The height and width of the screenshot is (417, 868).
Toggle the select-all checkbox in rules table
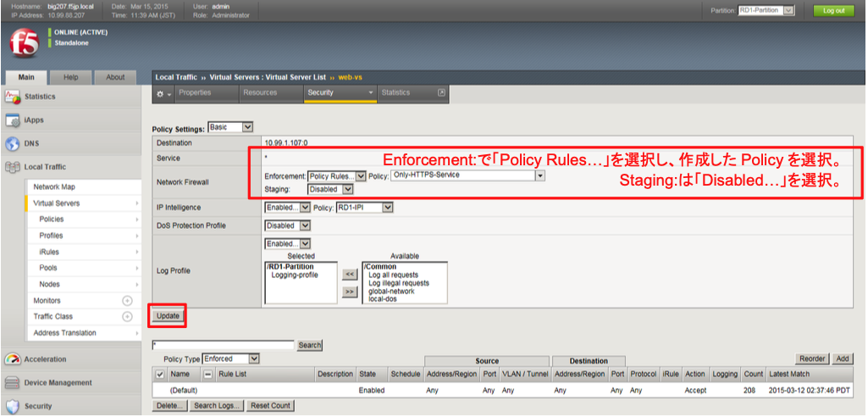[160, 375]
